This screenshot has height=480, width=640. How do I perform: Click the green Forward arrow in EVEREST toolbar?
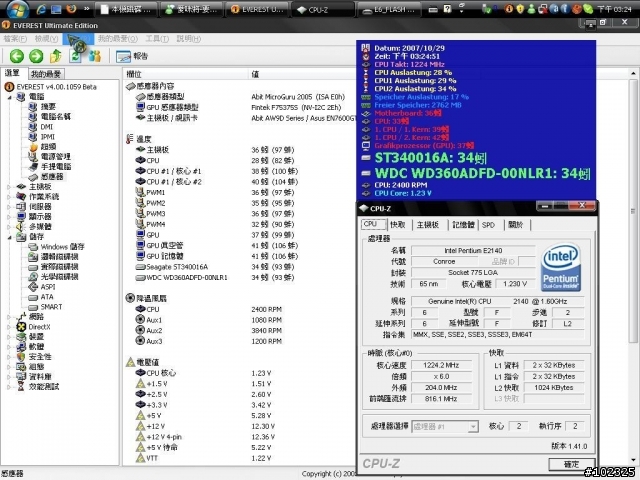[x=36, y=56]
